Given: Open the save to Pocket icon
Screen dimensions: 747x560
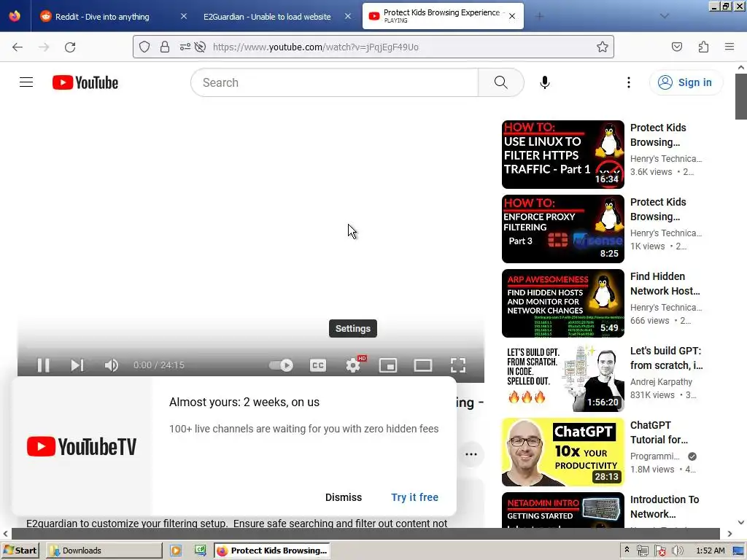Looking at the screenshot, I should (x=676, y=47).
